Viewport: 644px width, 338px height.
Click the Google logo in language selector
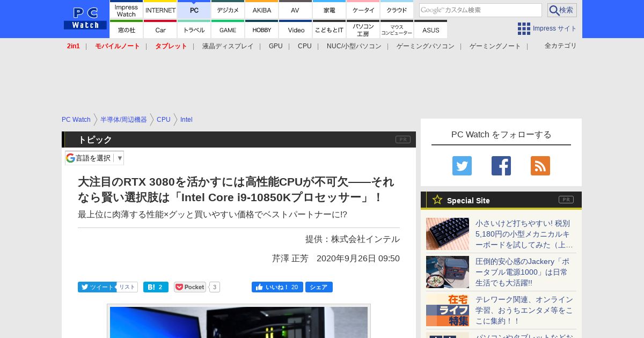coord(70,158)
